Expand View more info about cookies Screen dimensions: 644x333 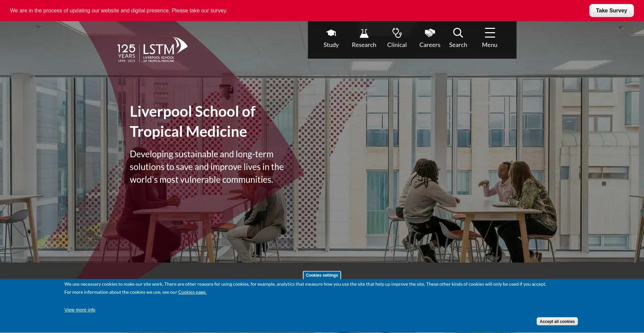[80, 310]
